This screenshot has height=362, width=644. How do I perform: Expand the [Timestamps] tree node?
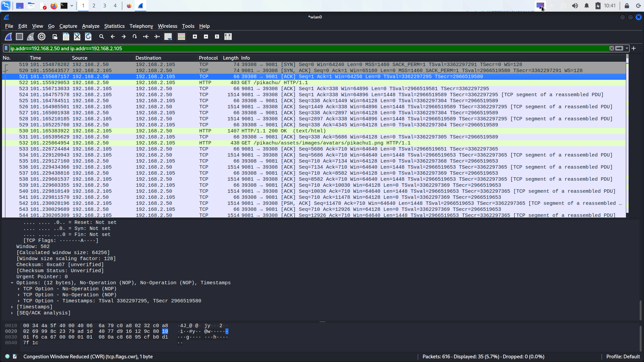tap(12, 307)
